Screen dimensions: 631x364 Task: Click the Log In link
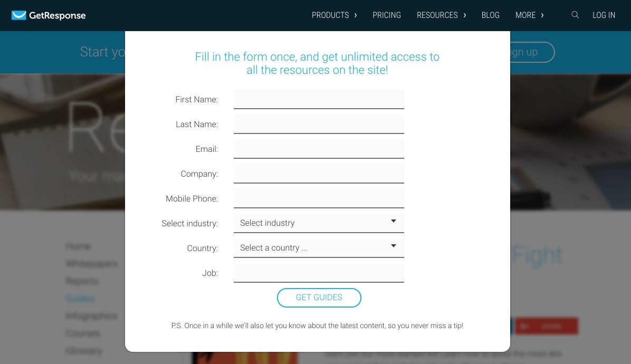[604, 15]
